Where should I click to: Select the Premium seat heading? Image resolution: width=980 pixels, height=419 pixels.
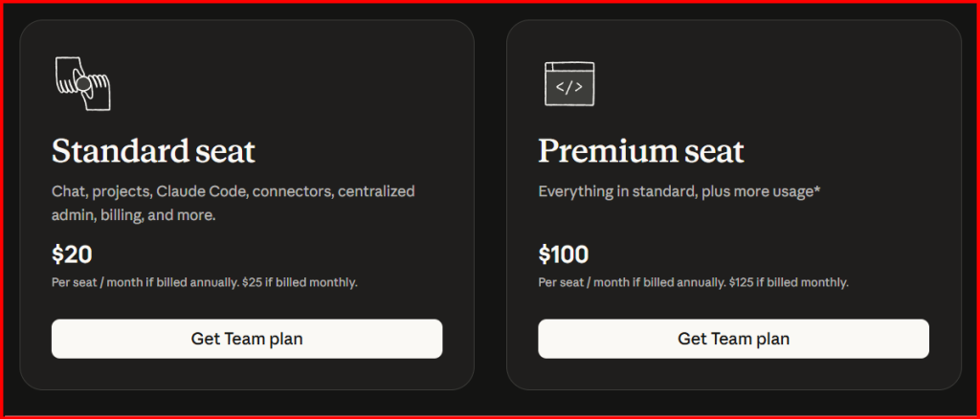coord(640,150)
